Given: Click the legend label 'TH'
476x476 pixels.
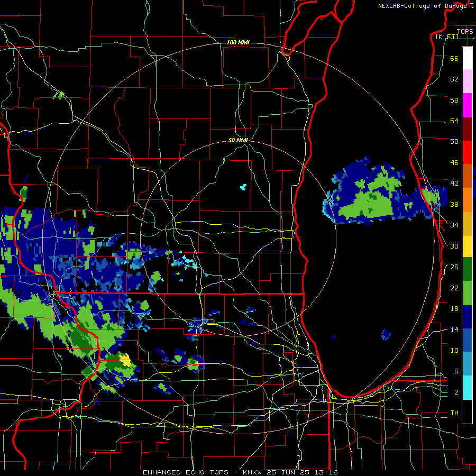Looking at the screenshot, I should (454, 413).
